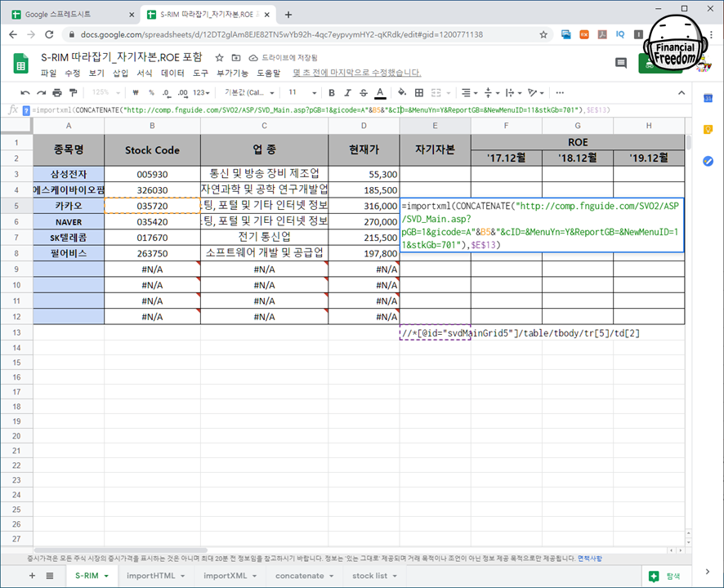Click the 탐색 explore button

click(x=664, y=576)
